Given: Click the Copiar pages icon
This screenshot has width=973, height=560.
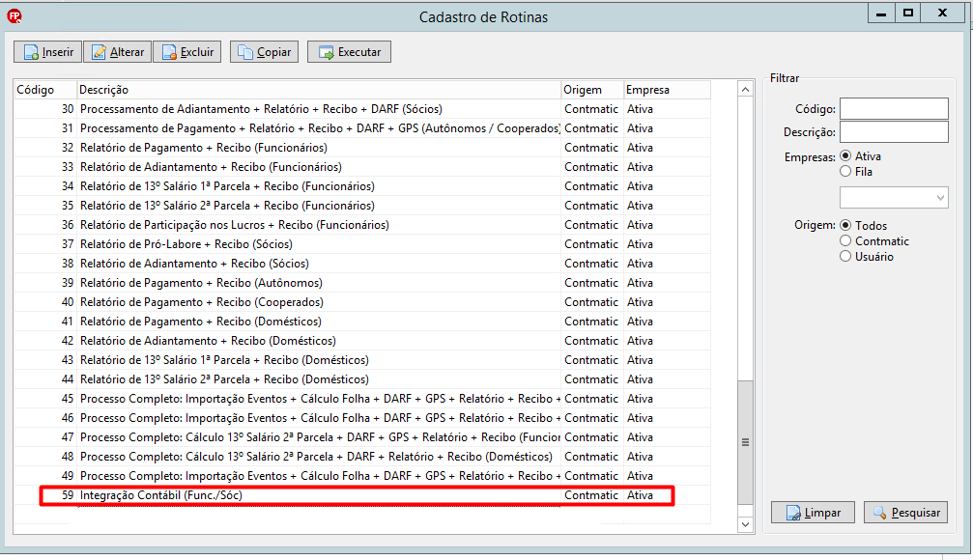Looking at the screenshot, I should (x=245, y=53).
